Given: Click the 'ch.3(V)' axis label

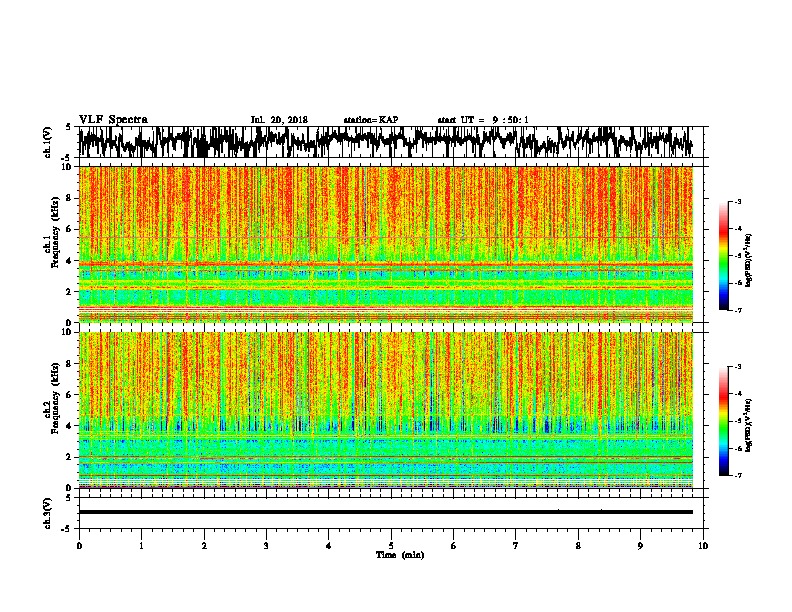Looking at the screenshot, I should click(x=48, y=513).
